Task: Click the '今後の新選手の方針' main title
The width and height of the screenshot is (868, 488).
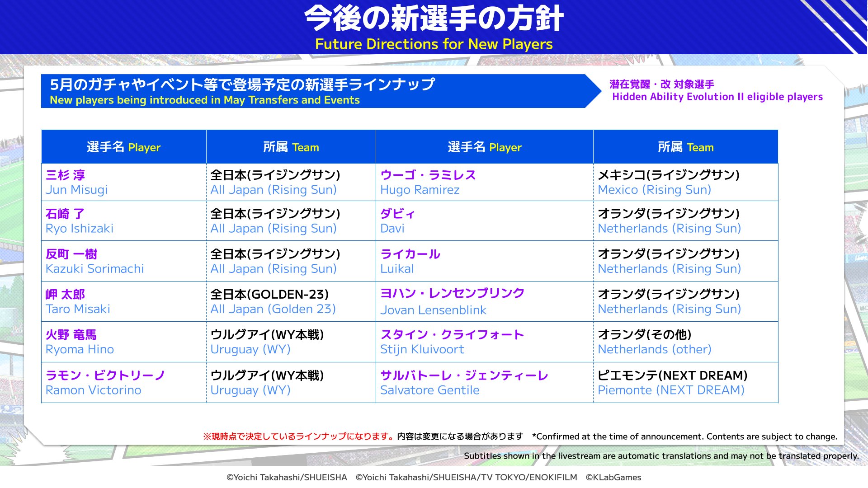Action: (434, 19)
